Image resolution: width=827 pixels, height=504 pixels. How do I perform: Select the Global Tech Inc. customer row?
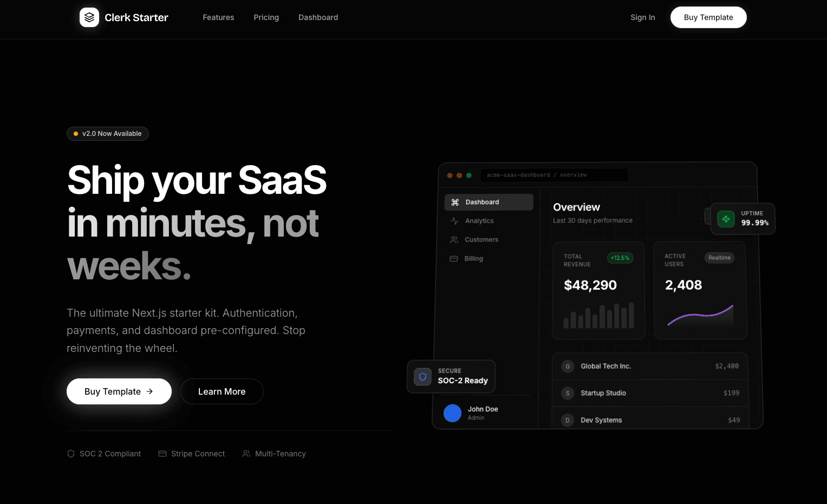[650, 366]
